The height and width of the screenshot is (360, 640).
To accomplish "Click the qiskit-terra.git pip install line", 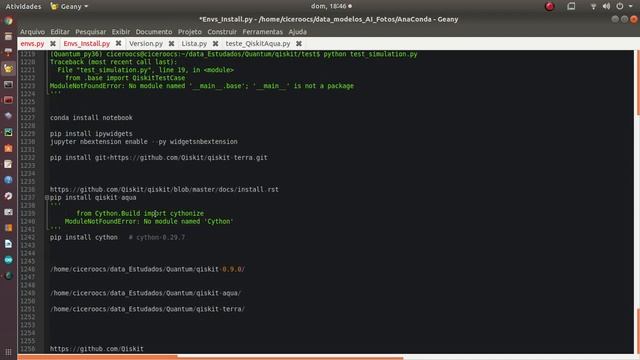I will coord(159,158).
